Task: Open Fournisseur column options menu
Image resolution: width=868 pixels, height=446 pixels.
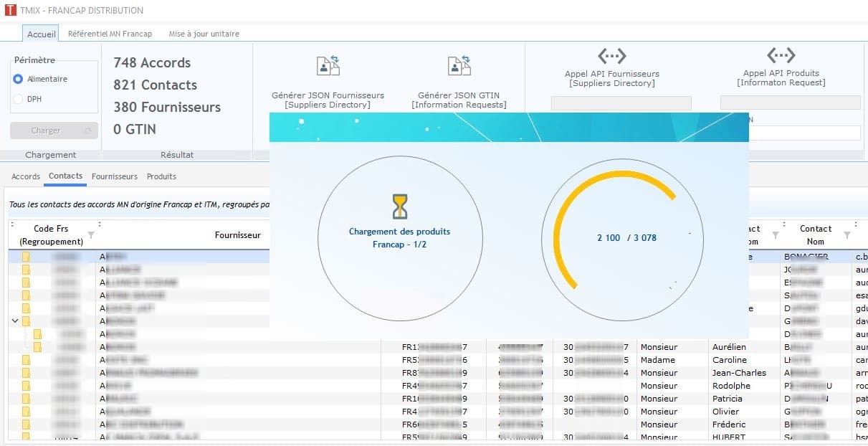Action: tap(99, 224)
